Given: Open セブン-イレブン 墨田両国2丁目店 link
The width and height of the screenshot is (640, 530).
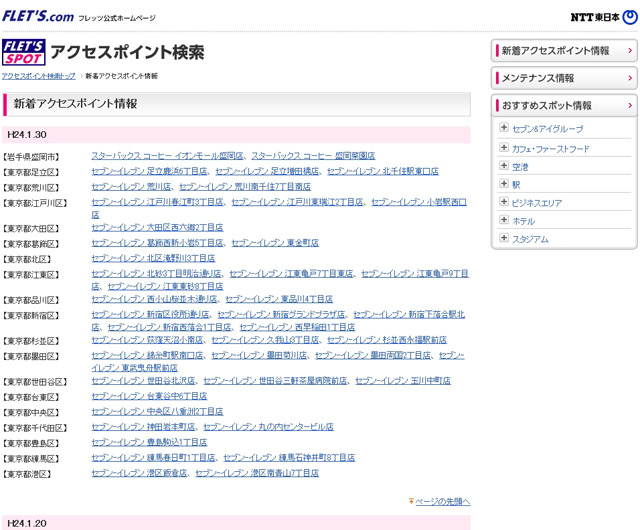Looking at the screenshot, I should click(373, 356).
